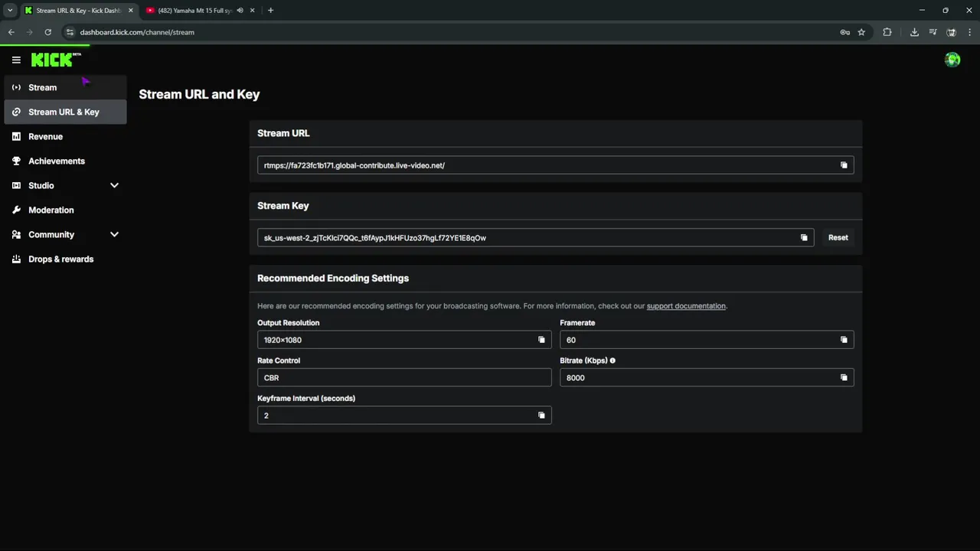Copy the Output Resolution value
Screen dimensions: 980x551
[x=541, y=340]
